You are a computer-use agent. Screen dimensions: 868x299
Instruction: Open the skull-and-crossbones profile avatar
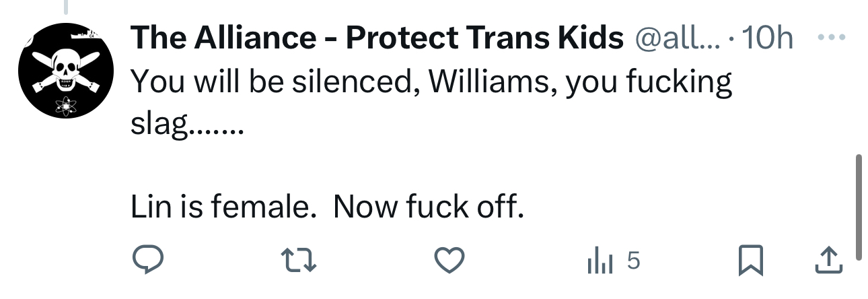(x=64, y=71)
